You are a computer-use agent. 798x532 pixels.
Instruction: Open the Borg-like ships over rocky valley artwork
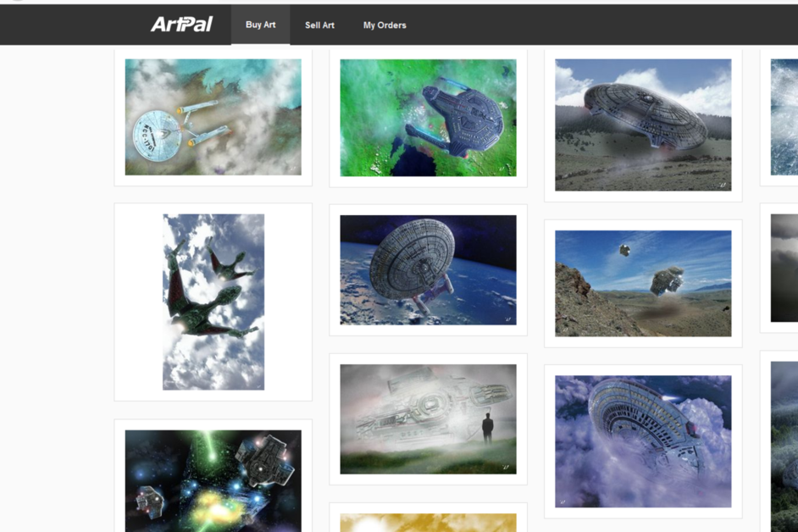click(643, 283)
